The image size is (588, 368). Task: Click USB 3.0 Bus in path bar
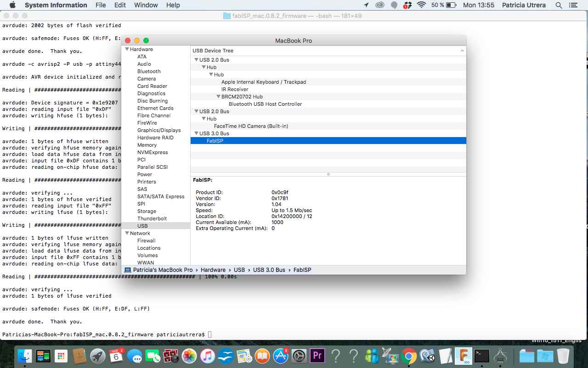pos(269,270)
